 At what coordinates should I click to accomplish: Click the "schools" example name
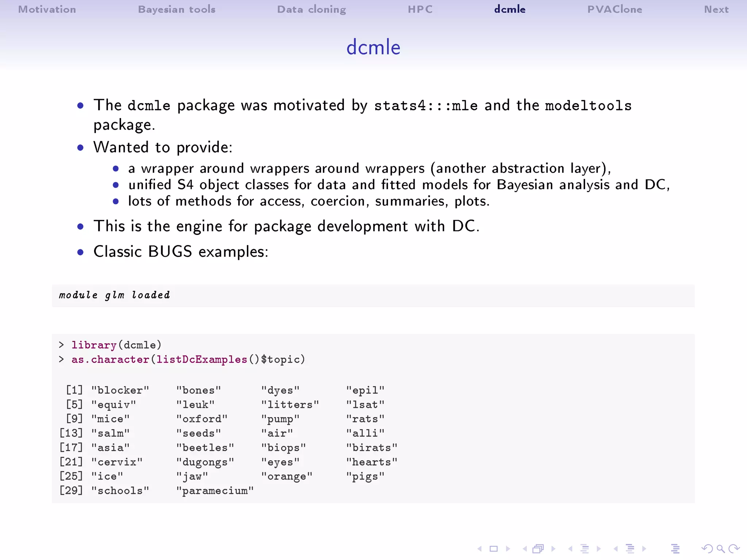(120, 491)
